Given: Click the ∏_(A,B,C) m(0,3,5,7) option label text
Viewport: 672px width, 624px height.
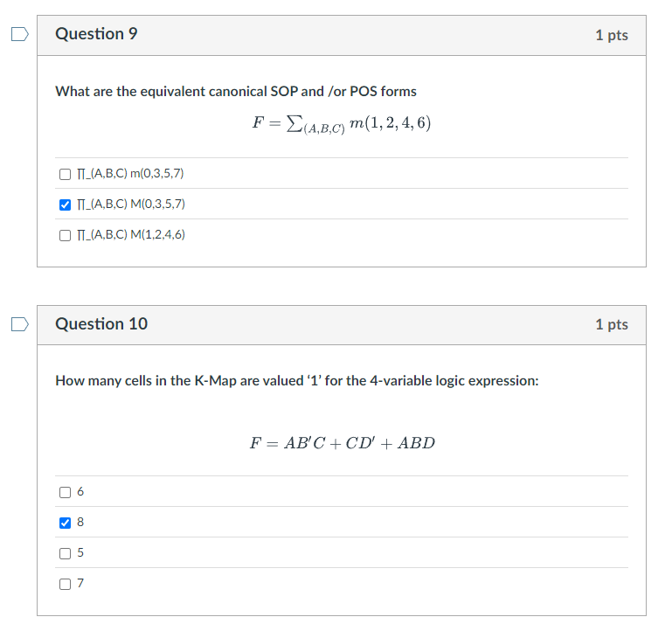Looking at the screenshot, I should 130,174.
